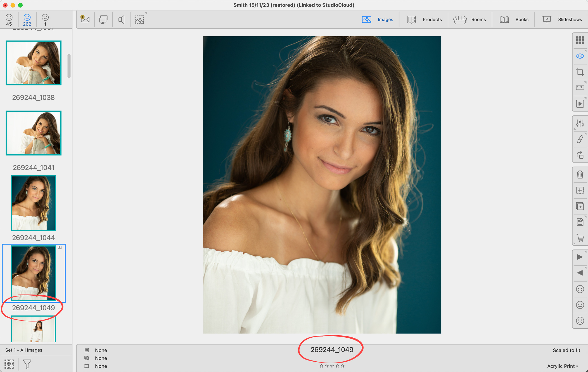This screenshot has height=372, width=588.
Task: Mark image with happy face rating
Action: coord(580,289)
